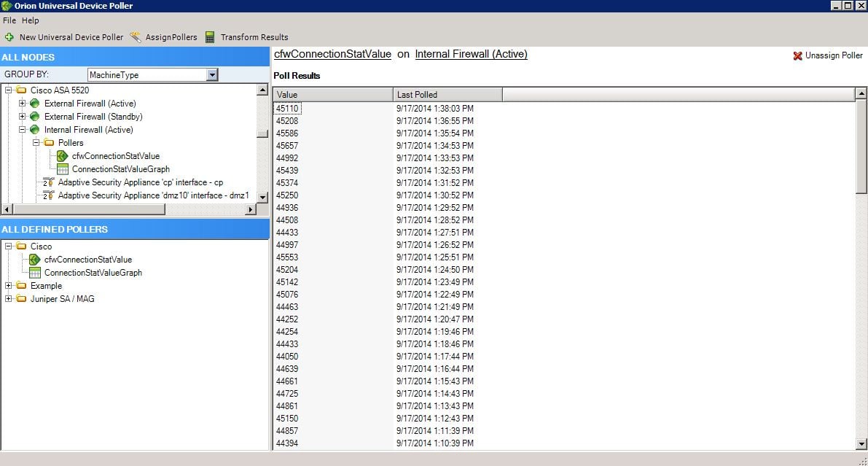
Task: Click timestamp 9/17/2014 1:36:55 PM
Action: point(435,121)
